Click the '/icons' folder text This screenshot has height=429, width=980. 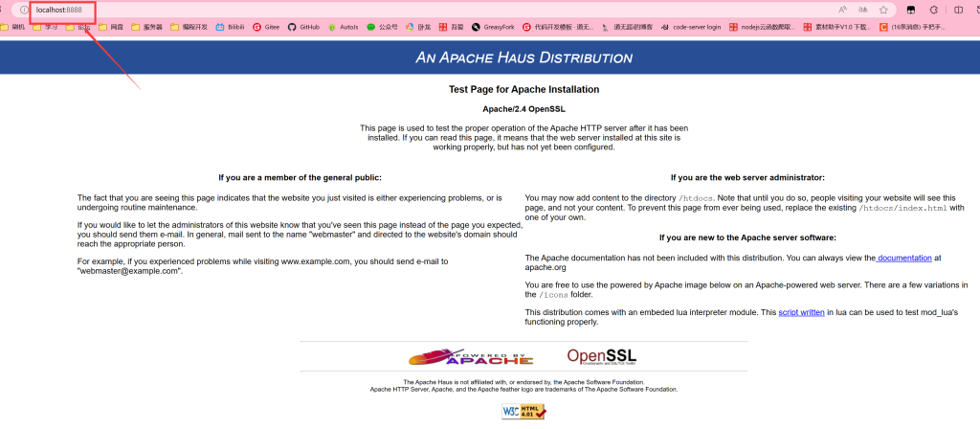coord(553,295)
